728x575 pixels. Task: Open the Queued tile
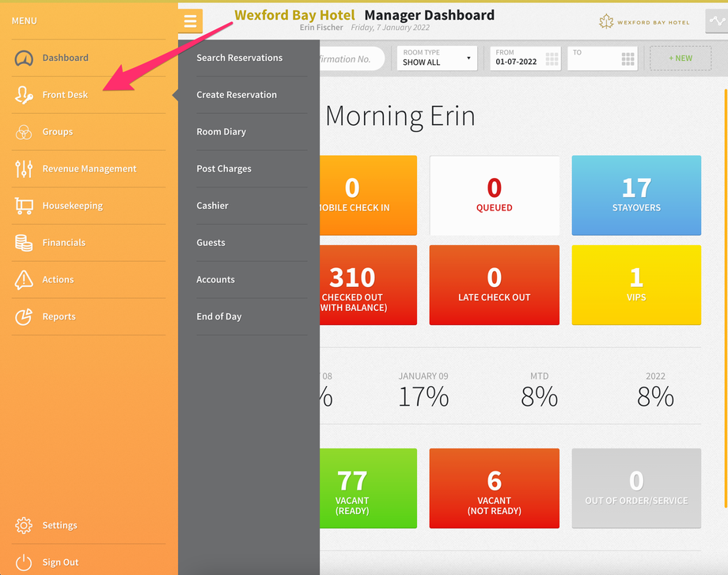494,195
